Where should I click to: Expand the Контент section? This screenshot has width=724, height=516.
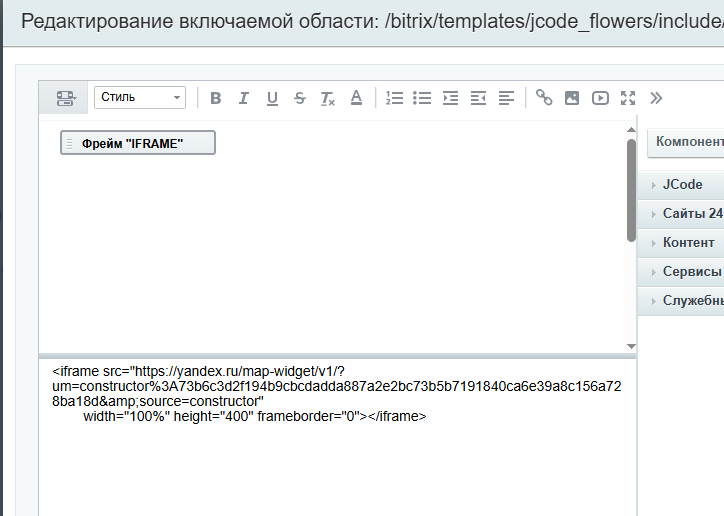687,243
